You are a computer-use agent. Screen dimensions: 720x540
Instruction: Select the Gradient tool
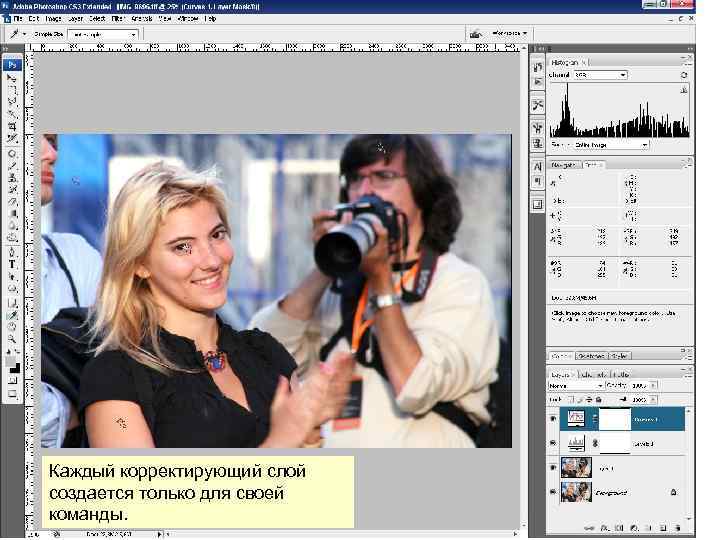point(12,214)
